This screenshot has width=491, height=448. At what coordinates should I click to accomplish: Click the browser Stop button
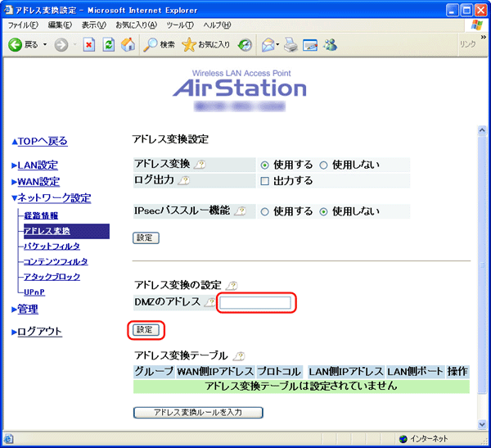[89, 44]
